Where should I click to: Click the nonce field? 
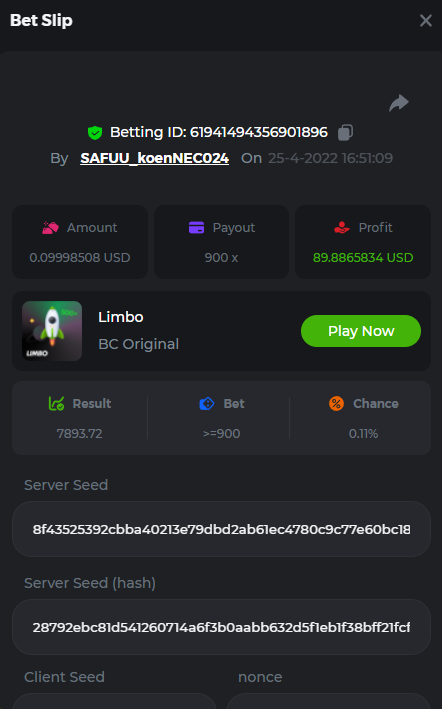(328, 701)
